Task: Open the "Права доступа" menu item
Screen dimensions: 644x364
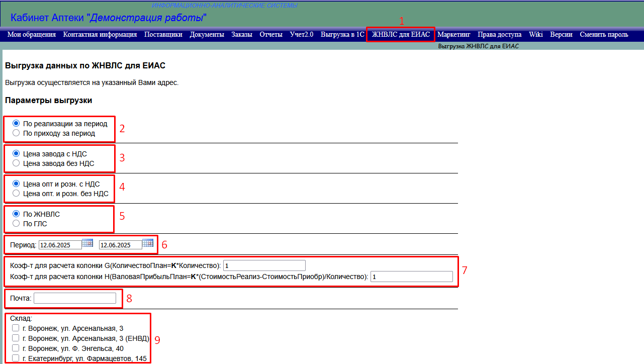Action: click(x=499, y=35)
